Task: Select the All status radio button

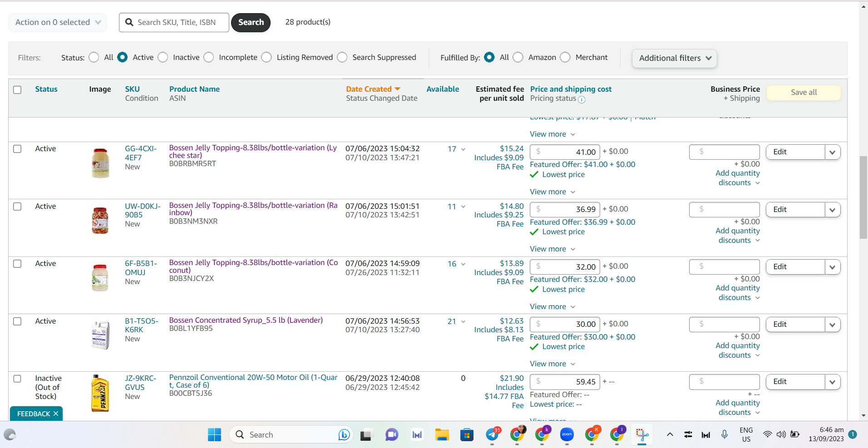Action: pyautogui.click(x=94, y=57)
